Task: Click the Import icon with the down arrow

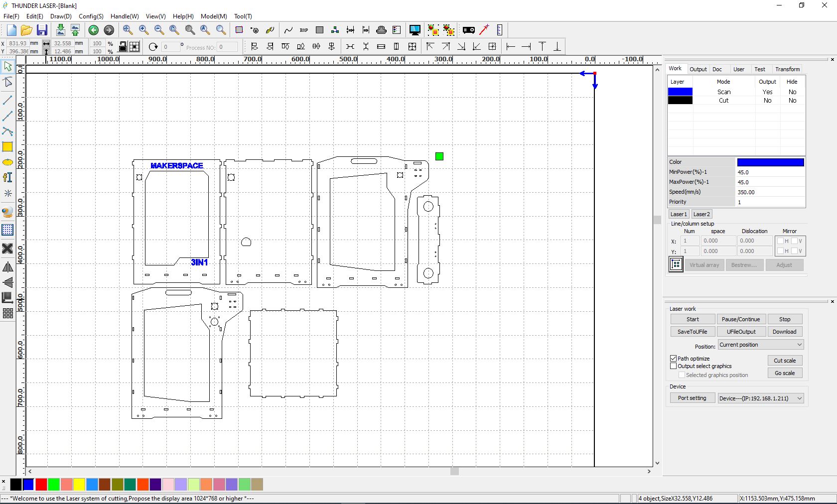Action: pyautogui.click(x=60, y=30)
